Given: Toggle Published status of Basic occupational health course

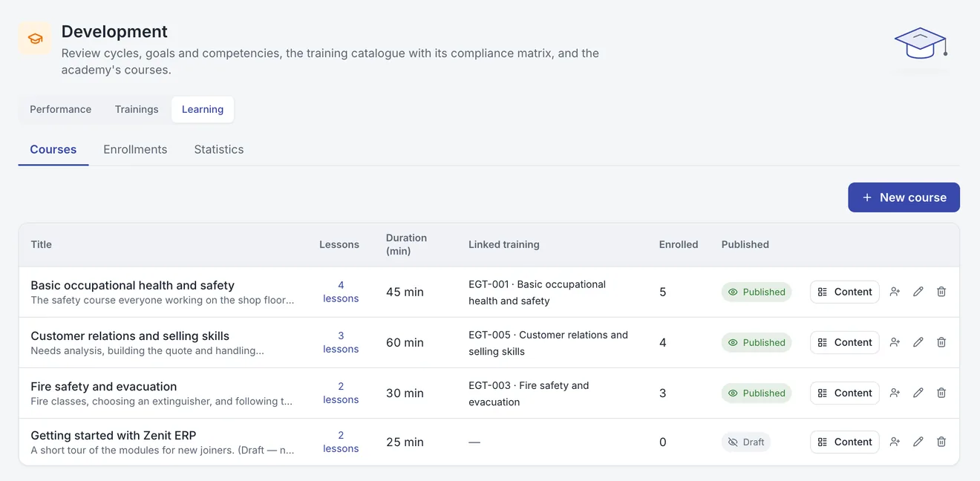Looking at the screenshot, I should 757,292.
